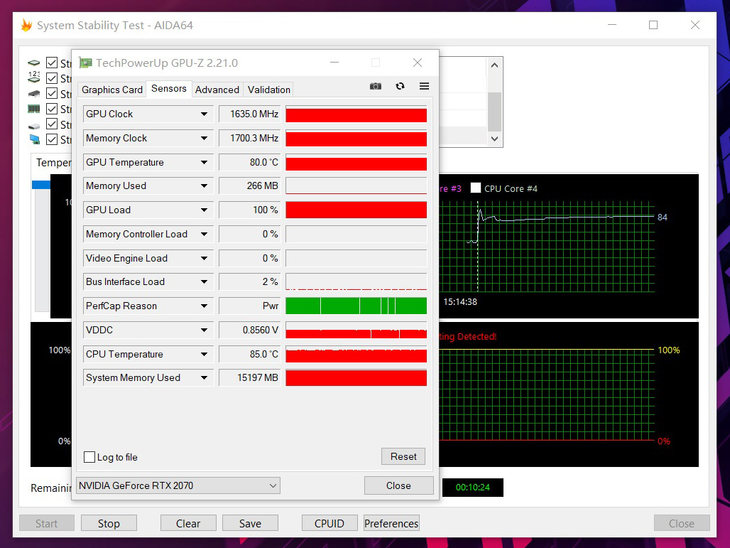Toggle the fifth stress checkbox in AIDA64
This screenshot has height=548, width=730.
52,124
